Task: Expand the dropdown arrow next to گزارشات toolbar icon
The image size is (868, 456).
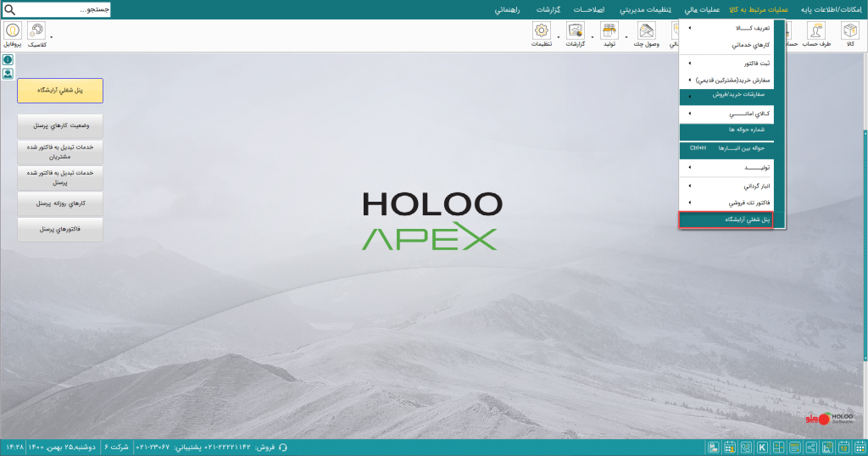Action: [593, 37]
